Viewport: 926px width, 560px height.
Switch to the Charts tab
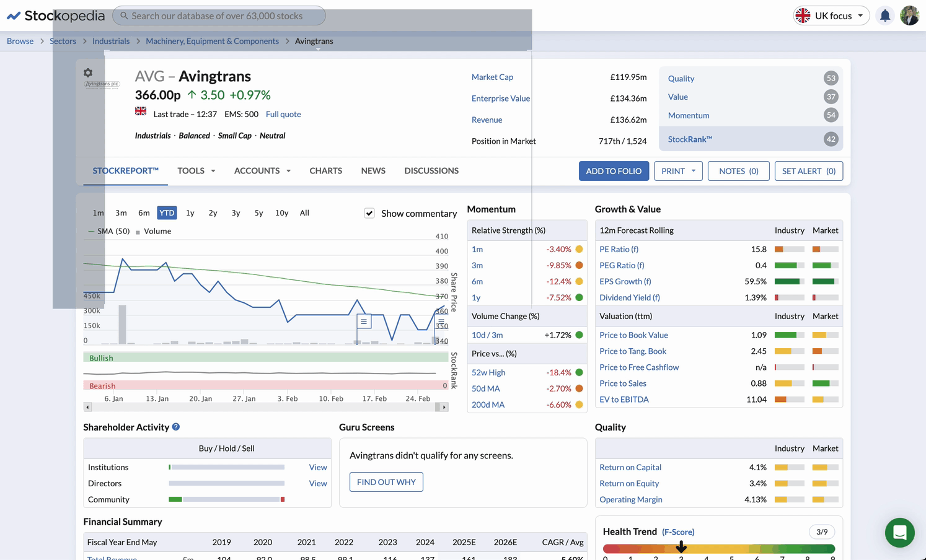[325, 171]
